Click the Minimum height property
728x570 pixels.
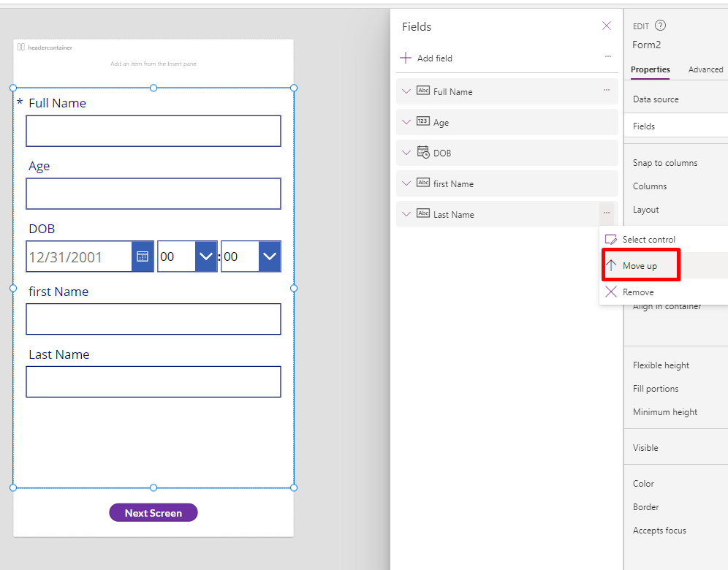(665, 411)
